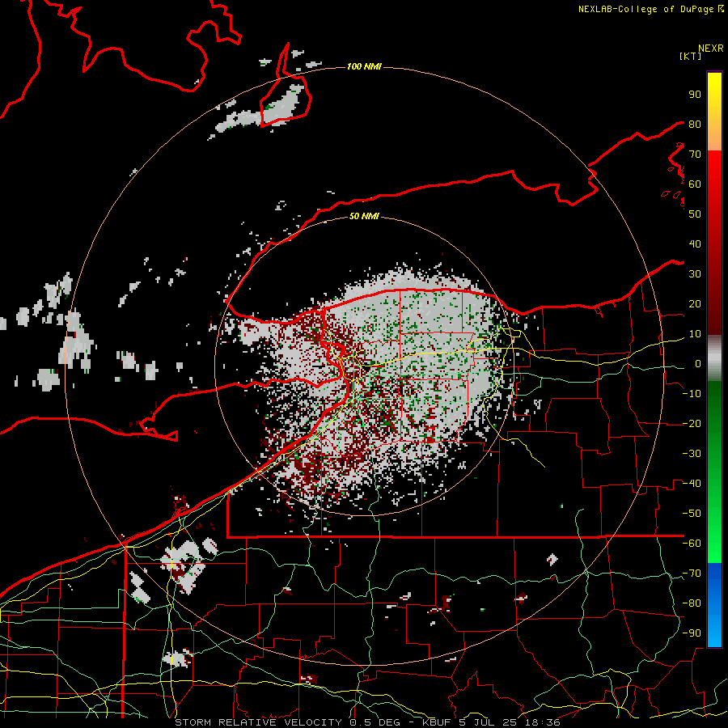Click the STORM RELATIVE VELOCITY 0.5 DEG caption
The width and height of the screenshot is (728, 728).
point(287,722)
